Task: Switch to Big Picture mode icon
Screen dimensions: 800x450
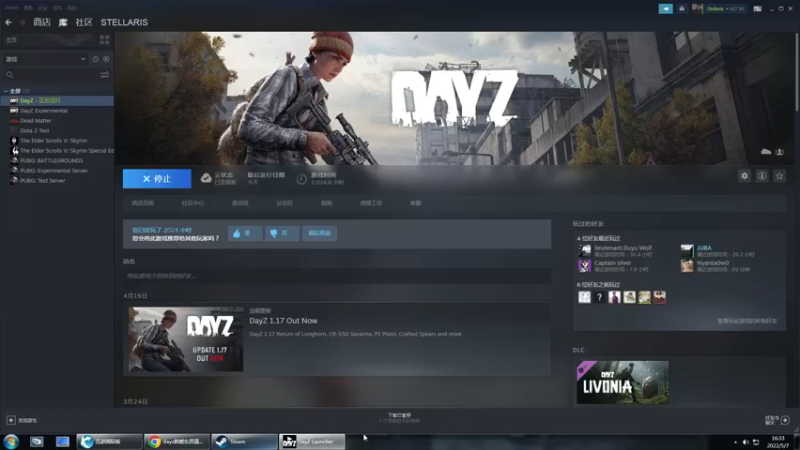Action: coord(758,9)
